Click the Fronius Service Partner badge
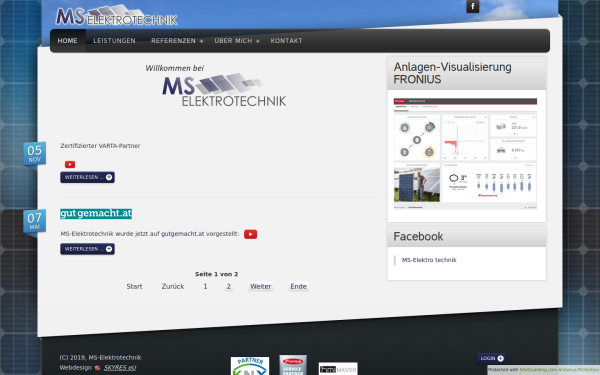Image resolution: width=600 pixels, height=375 pixels. (x=293, y=365)
